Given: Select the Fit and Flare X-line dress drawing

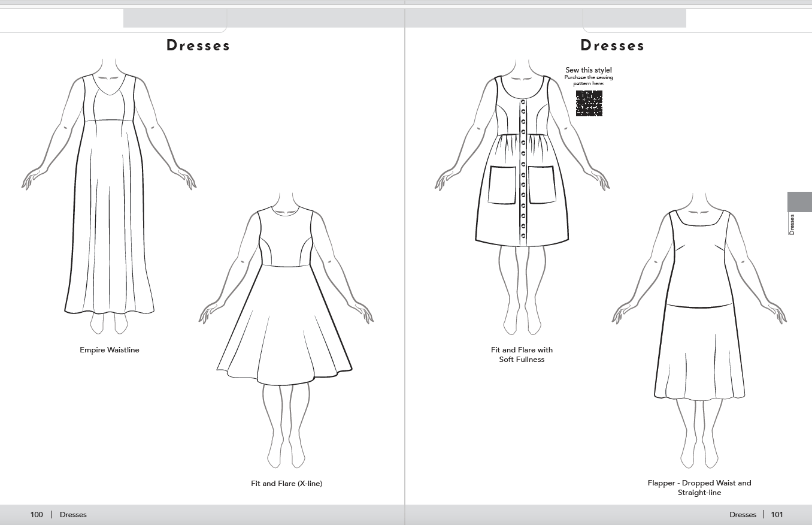Looking at the screenshot, I should point(286,330).
